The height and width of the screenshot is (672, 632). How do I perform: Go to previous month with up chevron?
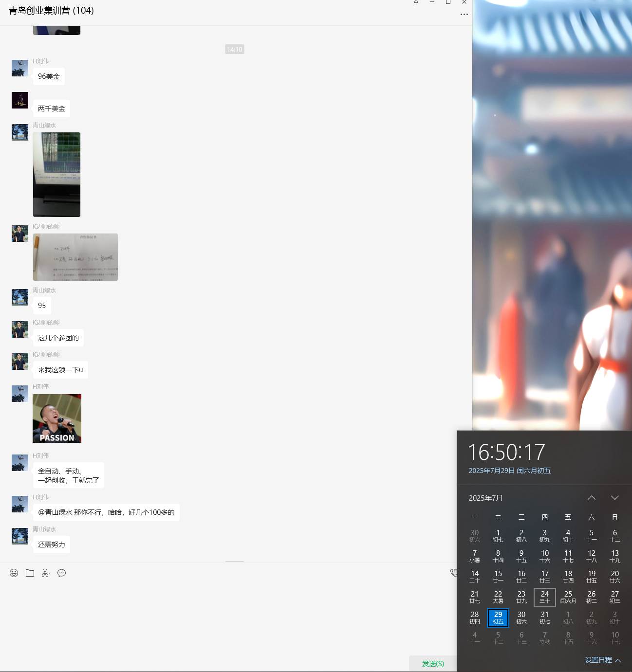(x=591, y=498)
